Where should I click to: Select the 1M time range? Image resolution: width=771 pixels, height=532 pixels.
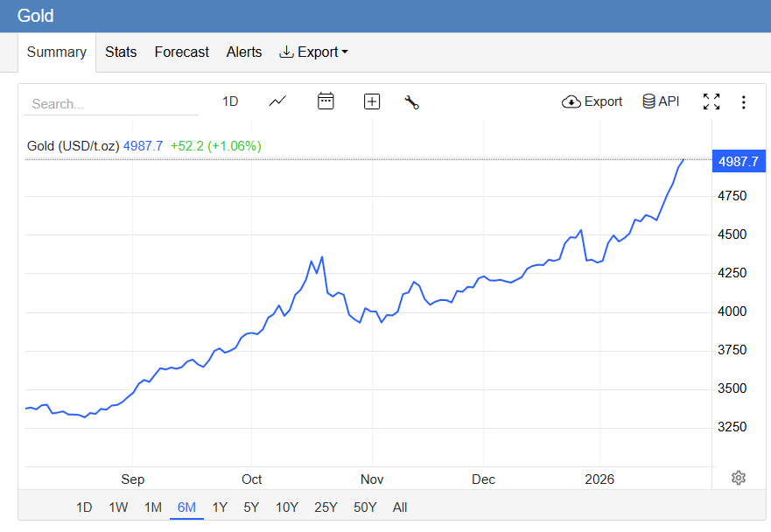pos(153,507)
